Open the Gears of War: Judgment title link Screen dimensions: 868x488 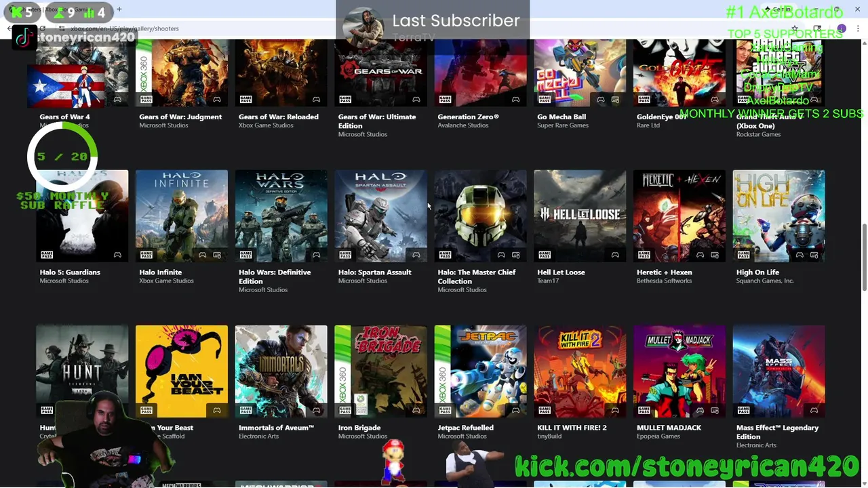180,117
